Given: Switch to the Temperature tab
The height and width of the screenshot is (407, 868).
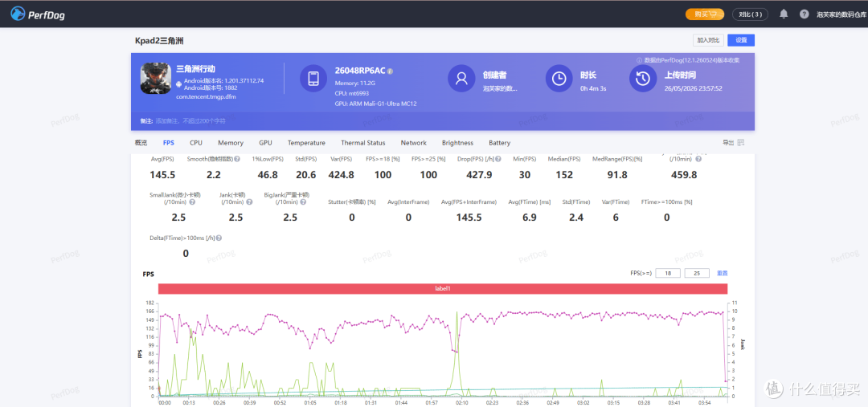Looking at the screenshot, I should pos(306,143).
